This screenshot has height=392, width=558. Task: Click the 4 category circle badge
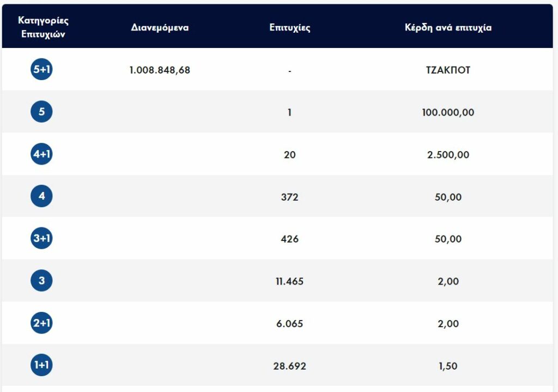point(42,197)
